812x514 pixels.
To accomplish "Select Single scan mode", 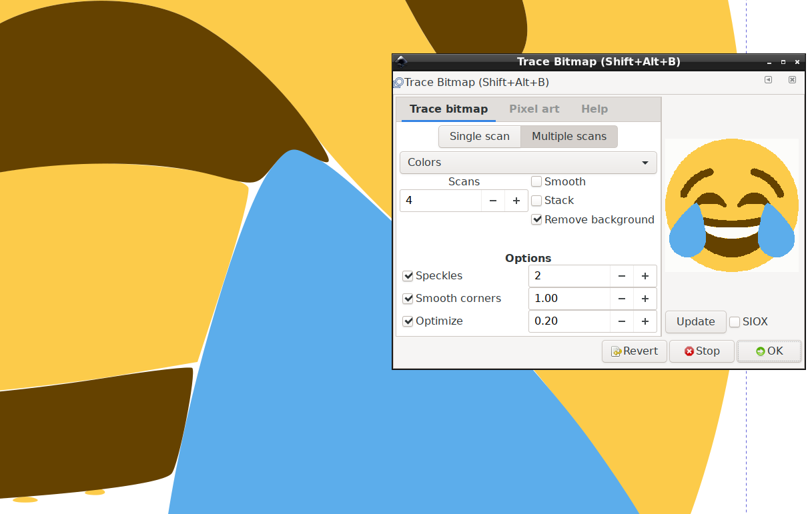I will pos(479,137).
